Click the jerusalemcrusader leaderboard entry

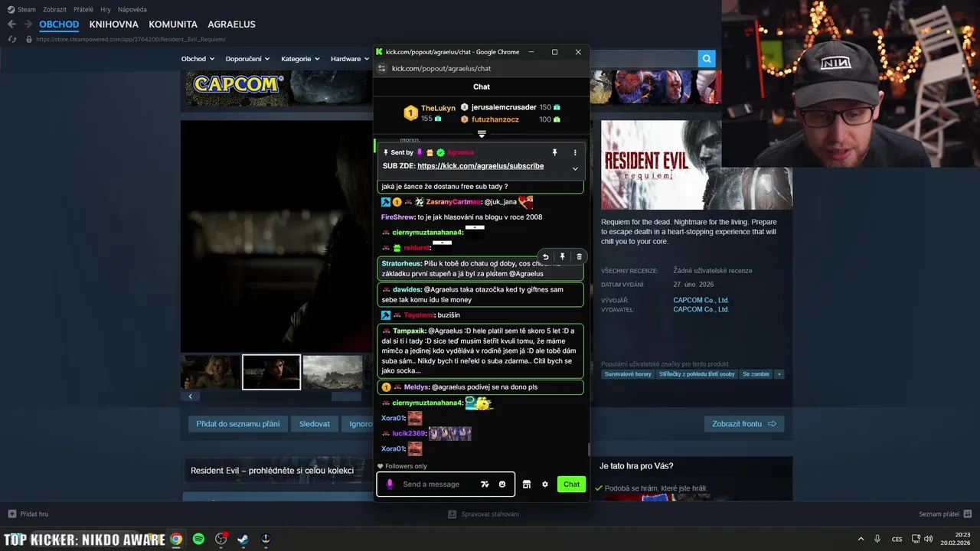click(504, 107)
